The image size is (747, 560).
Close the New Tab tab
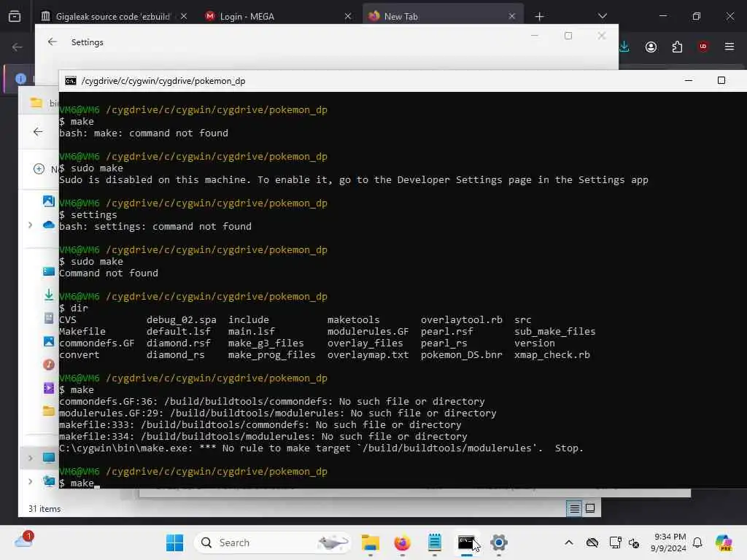pos(511,17)
